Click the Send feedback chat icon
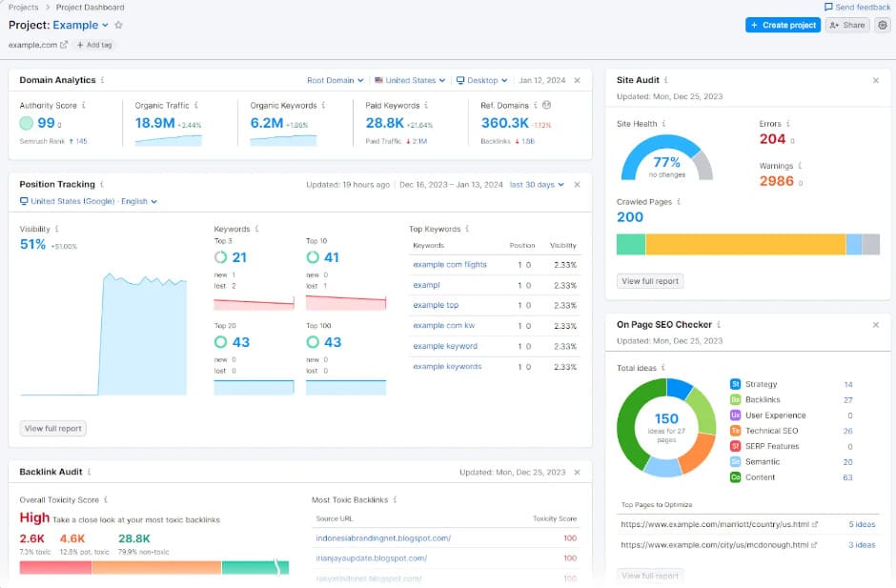Image resolution: width=896 pixels, height=588 pixels. (x=828, y=8)
